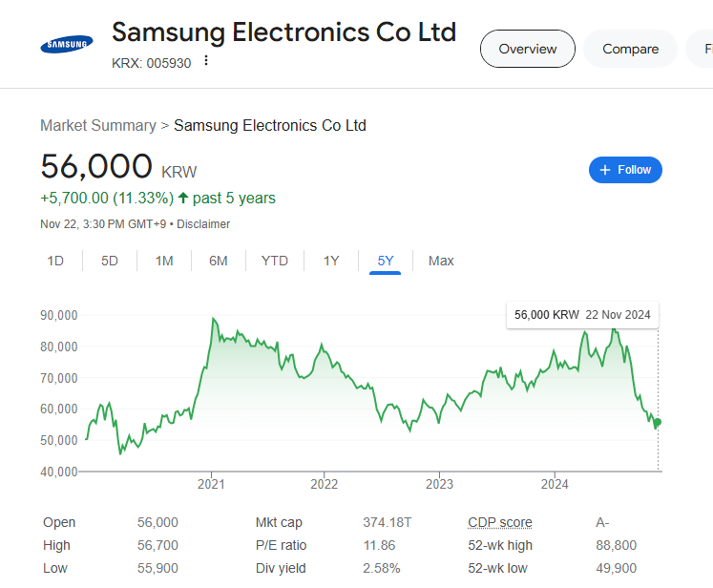Viewport: 713px width, 588px height.
Task: Show the 6M chart range
Action: pos(219,261)
